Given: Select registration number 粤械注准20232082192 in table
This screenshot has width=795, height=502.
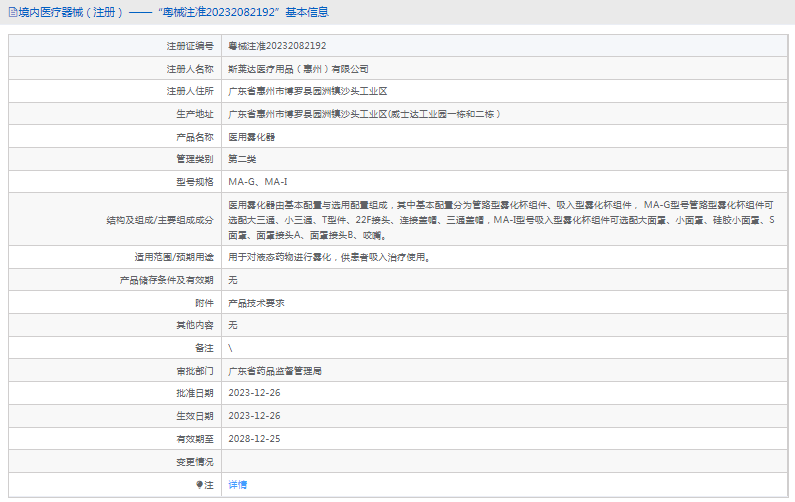Looking at the screenshot, I should click(x=277, y=46).
